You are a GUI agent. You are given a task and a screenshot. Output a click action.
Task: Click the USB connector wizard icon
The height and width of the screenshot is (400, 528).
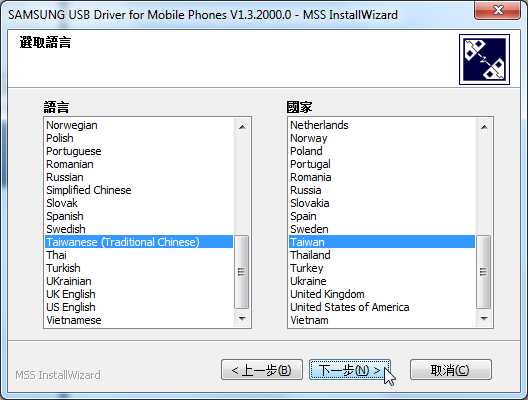point(484,59)
